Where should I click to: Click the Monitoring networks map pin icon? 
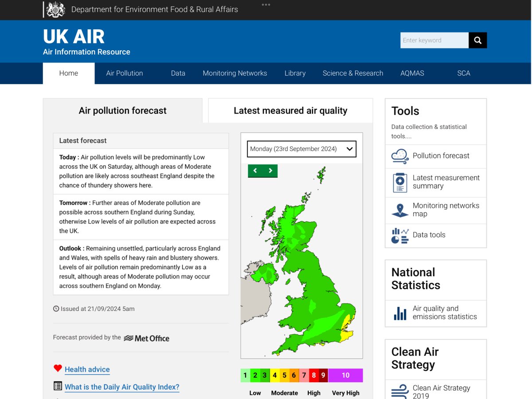(400, 210)
